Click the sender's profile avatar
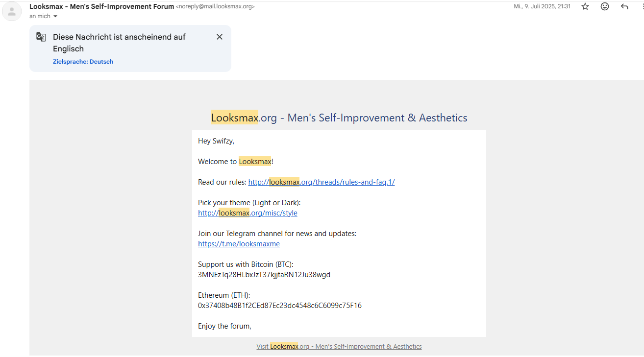The image size is (644, 357). (x=12, y=12)
